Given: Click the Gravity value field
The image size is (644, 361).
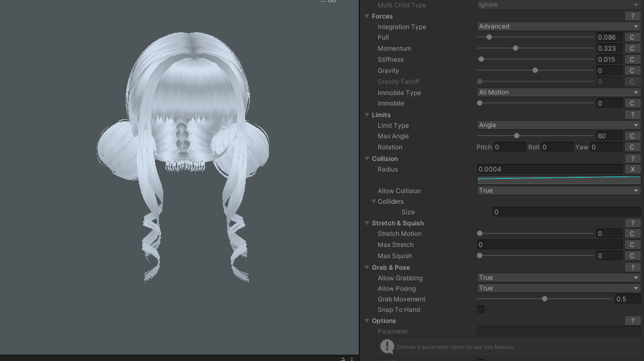Looking at the screenshot, I should click(x=609, y=71).
